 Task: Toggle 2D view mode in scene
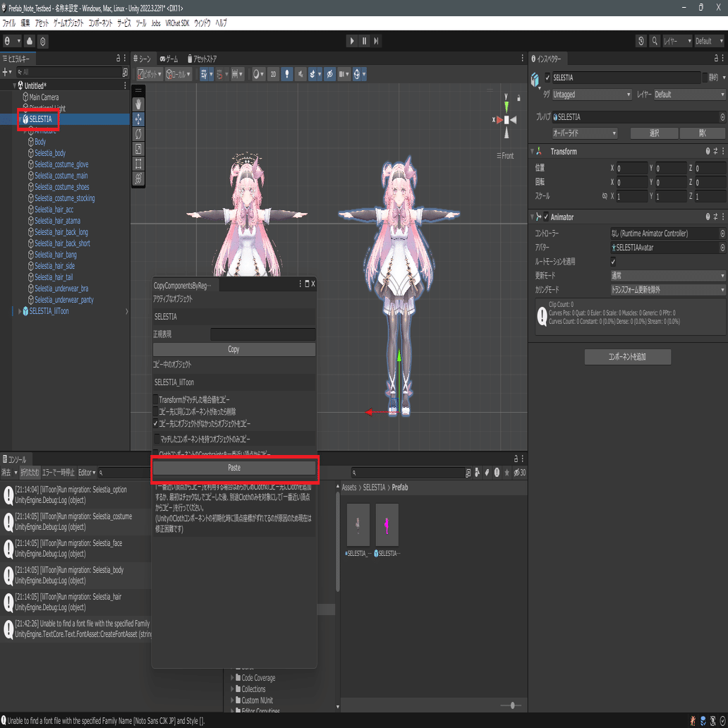(x=273, y=74)
